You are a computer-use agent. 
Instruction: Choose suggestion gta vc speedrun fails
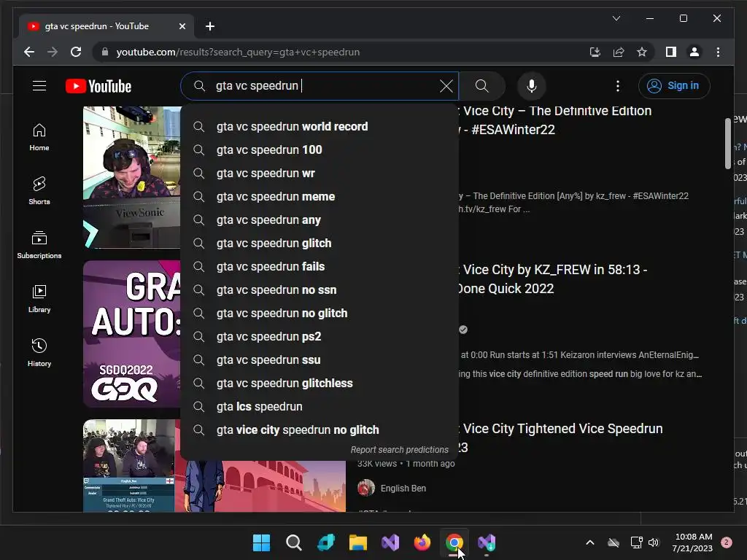point(320,267)
